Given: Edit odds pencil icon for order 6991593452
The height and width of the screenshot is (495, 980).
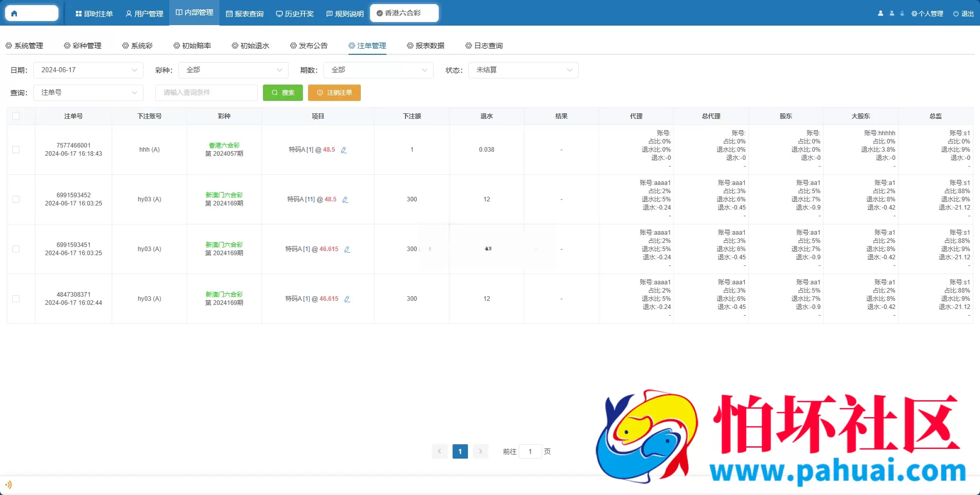Looking at the screenshot, I should pos(345,200).
